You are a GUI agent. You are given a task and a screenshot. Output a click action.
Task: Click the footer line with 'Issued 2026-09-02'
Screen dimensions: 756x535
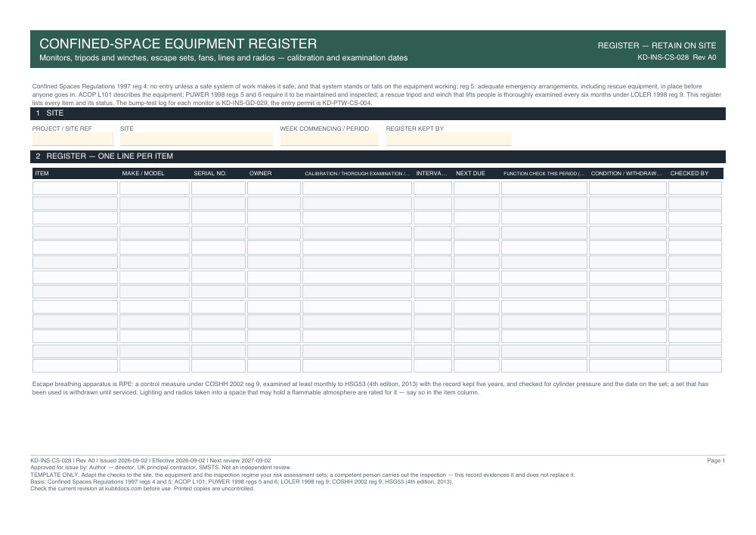coord(150,461)
